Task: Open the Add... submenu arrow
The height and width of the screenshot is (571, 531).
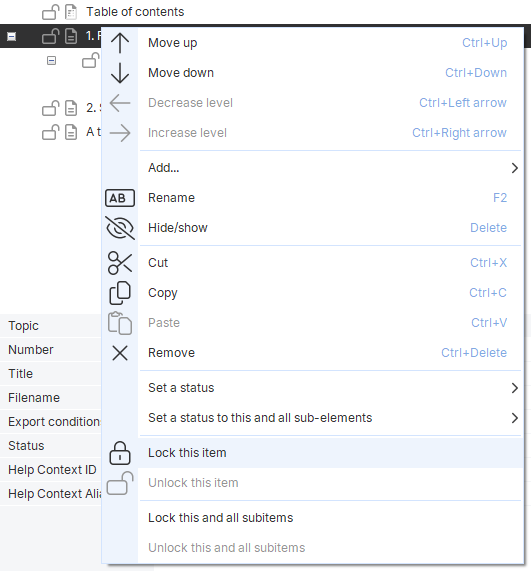Action: pyautogui.click(x=514, y=168)
